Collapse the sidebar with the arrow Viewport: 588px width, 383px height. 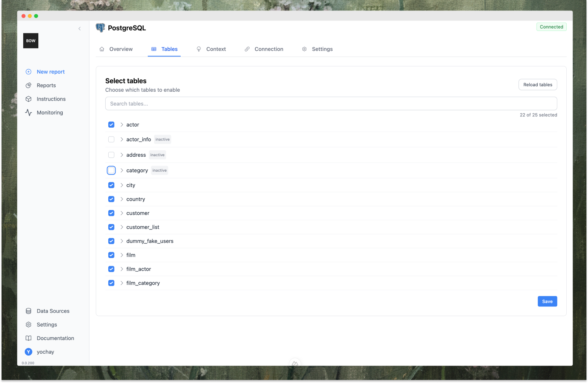pyautogui.click(x=80, y=29)
